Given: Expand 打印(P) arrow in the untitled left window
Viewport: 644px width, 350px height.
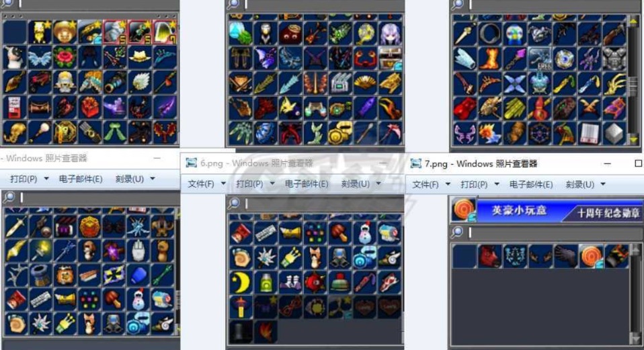Looking at the screenshot, I should point(46,179).
